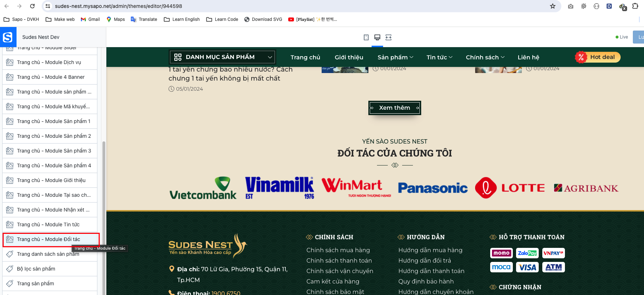Image resolution: width=644 pixels, height=295 pixels.
Task: Open the browser extensions puzzle icon
Action: (635, 6)
